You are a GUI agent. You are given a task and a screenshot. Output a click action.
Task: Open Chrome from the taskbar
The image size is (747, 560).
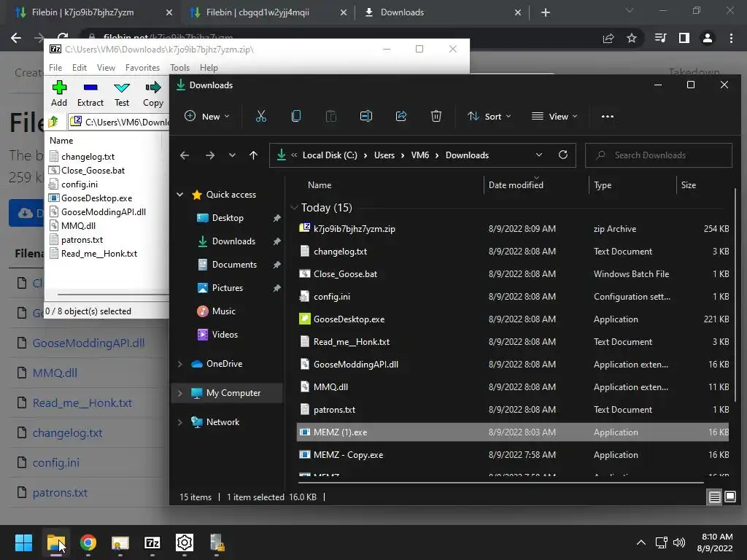click(x=88, y=542)
